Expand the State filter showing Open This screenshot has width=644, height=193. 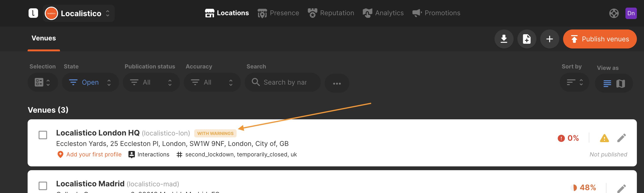click(90, 82)
